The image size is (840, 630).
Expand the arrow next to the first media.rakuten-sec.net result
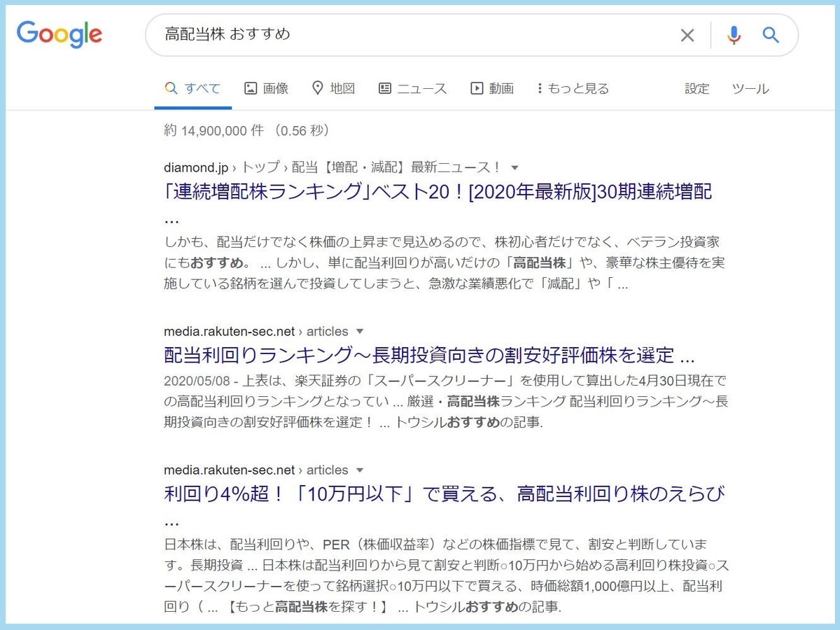[360, 331]
